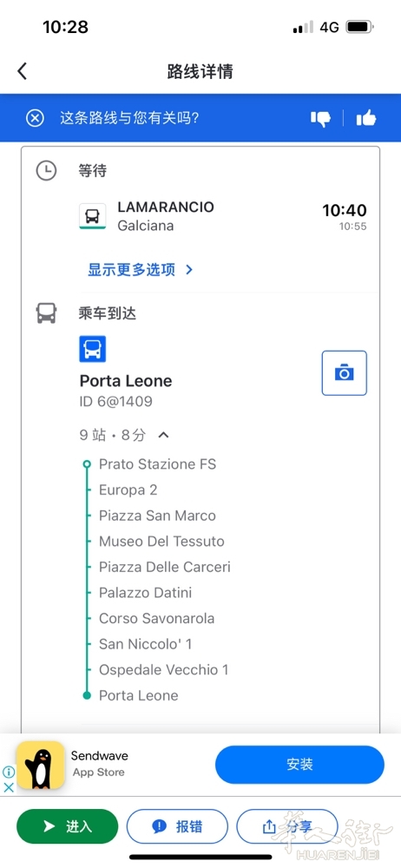Tap the 报错 report button
Screen dimensions: 401x868
click(x=177, y=826)
